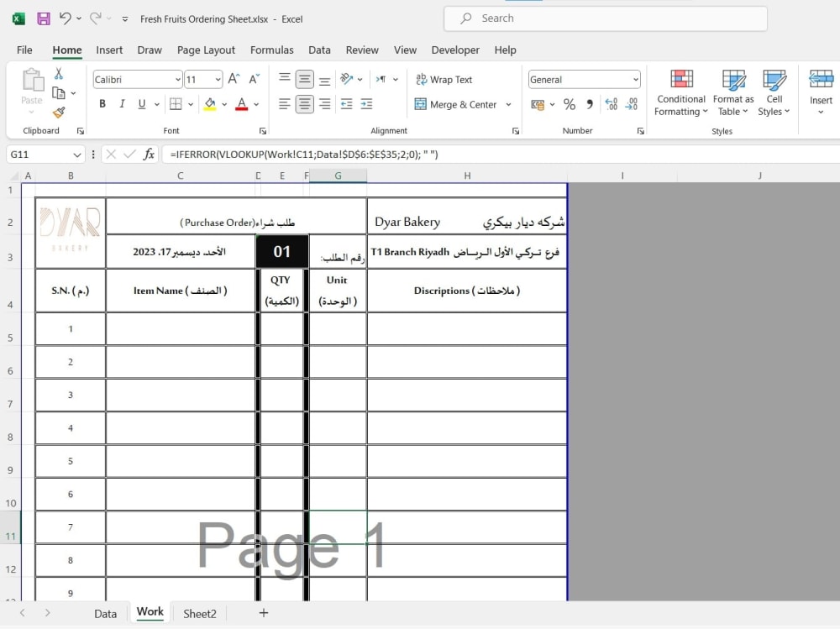Click the Paste clipboard icon
This screenshot has width=840, height=629.
(x=32, y=81)
